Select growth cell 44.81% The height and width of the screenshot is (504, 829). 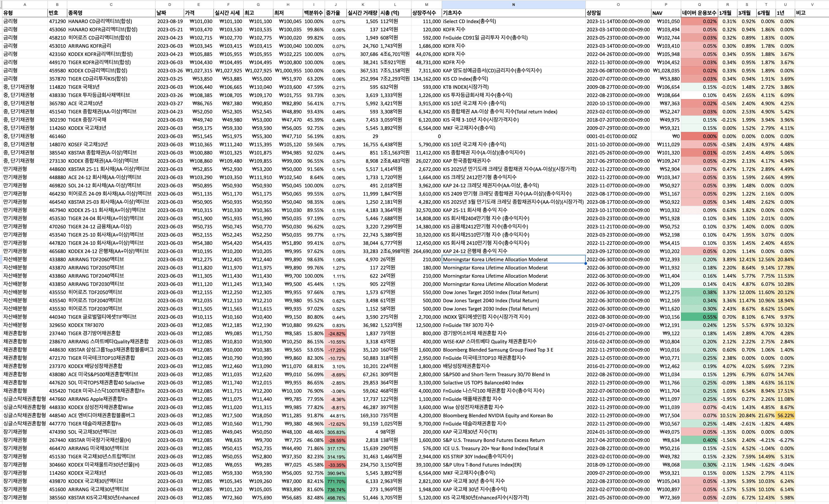click(335, 415)
